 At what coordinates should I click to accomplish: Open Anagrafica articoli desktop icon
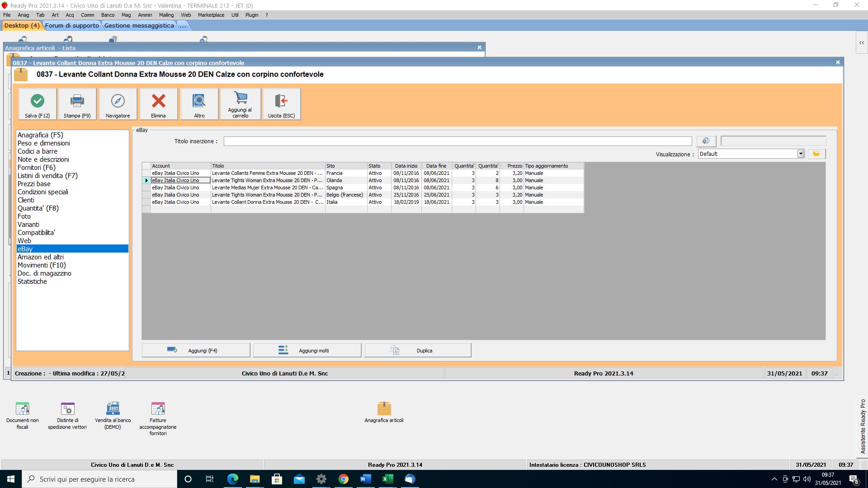pyautogui.click(x=384, y=412)
